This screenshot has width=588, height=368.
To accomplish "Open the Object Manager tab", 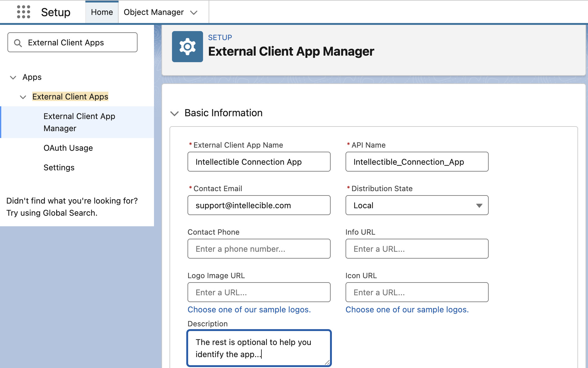I will (x=154, y=12).
